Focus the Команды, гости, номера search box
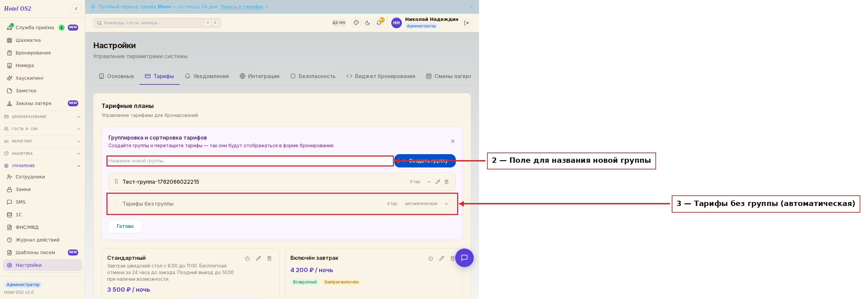 tap(157, 23)
